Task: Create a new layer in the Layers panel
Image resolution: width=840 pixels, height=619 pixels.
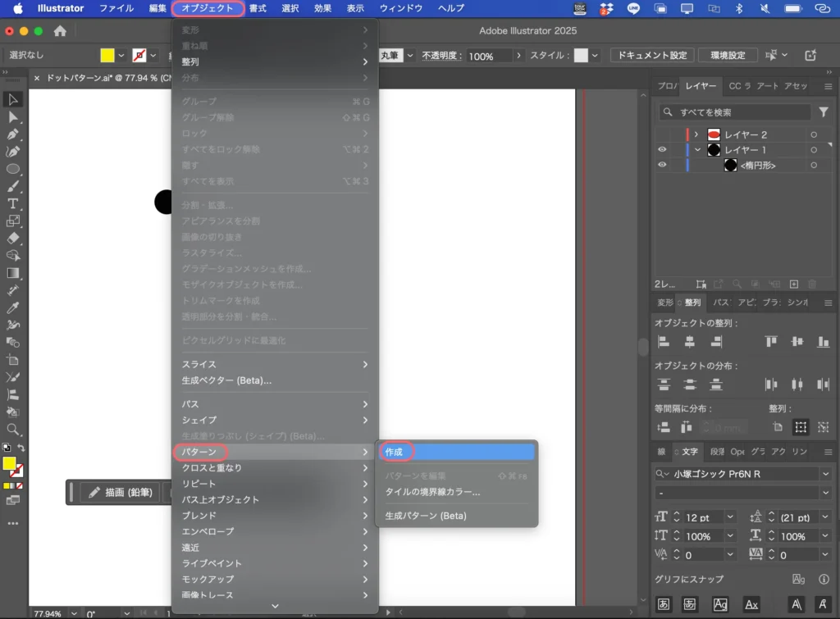Action: [793, 284]
